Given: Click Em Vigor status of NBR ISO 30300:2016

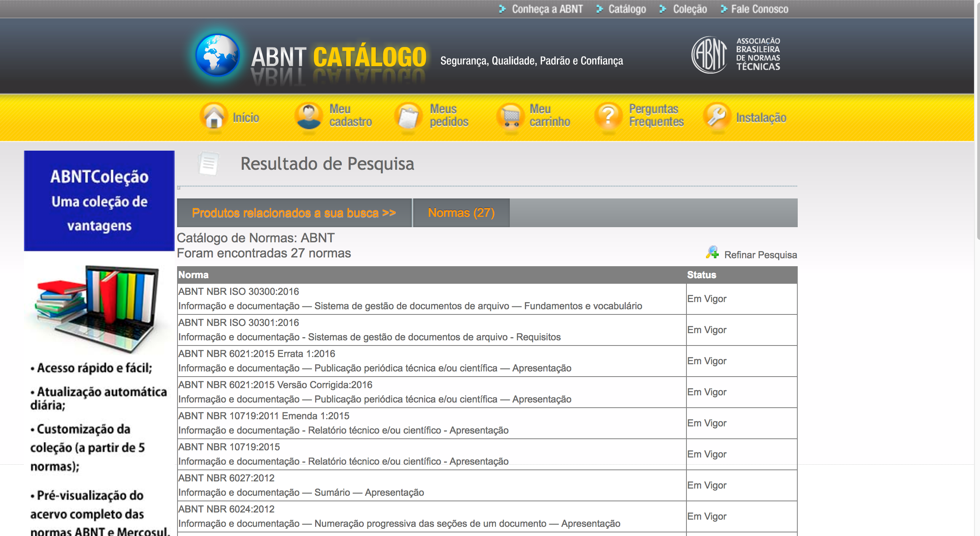Looking at the screenshot, I should tap(707, 298).
